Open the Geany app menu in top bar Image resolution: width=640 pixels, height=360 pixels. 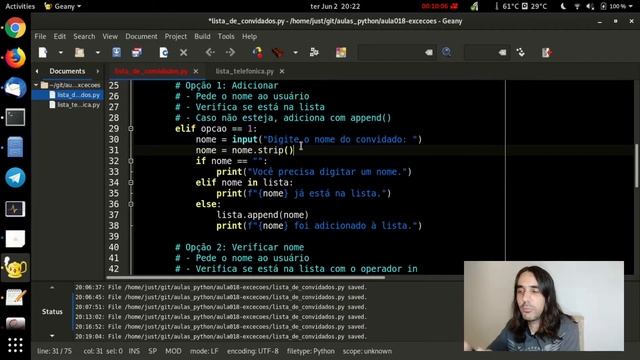pos(62,6)
